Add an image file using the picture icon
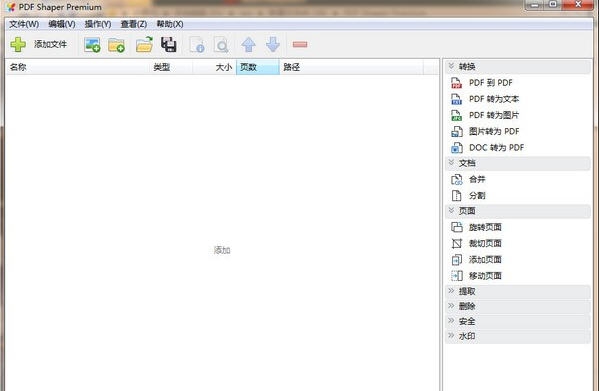 tap(92, 45)
